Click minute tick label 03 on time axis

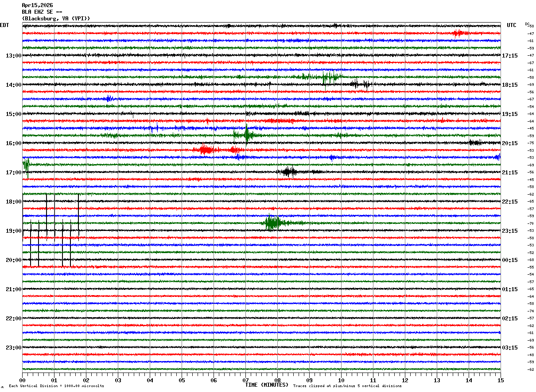click(x=118, y=380)
